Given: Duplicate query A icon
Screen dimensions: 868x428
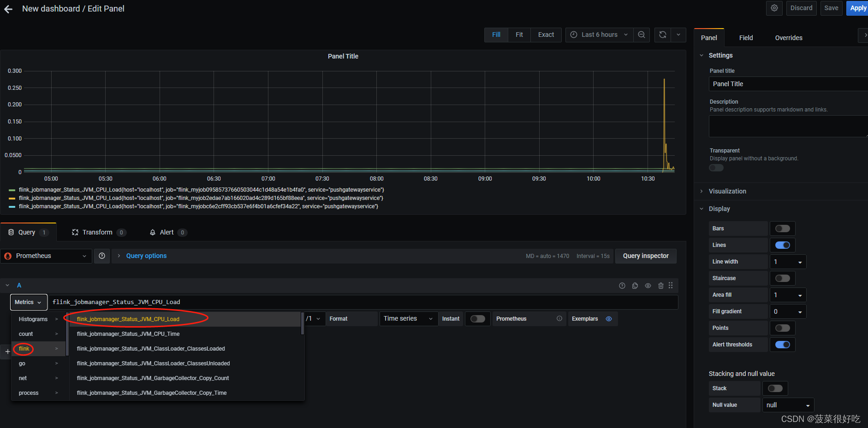Looking at the screenshot, I should pos(635,286).
